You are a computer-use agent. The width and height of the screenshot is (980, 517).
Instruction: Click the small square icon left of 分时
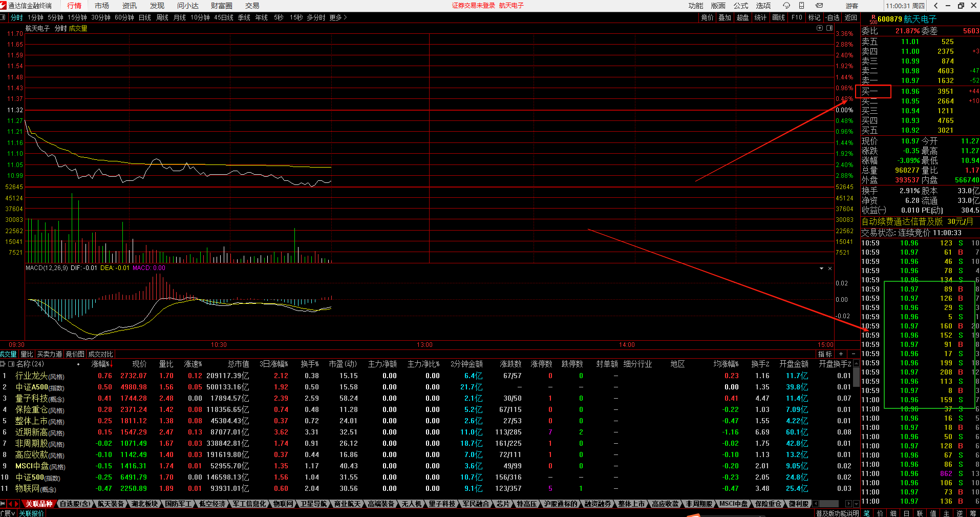pos(3,17)
